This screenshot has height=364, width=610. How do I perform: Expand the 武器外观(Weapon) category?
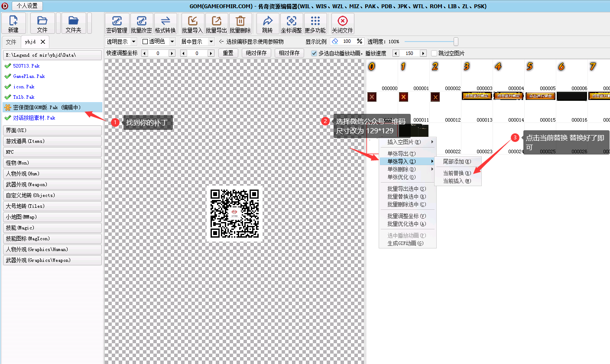(x=52, y=184)
